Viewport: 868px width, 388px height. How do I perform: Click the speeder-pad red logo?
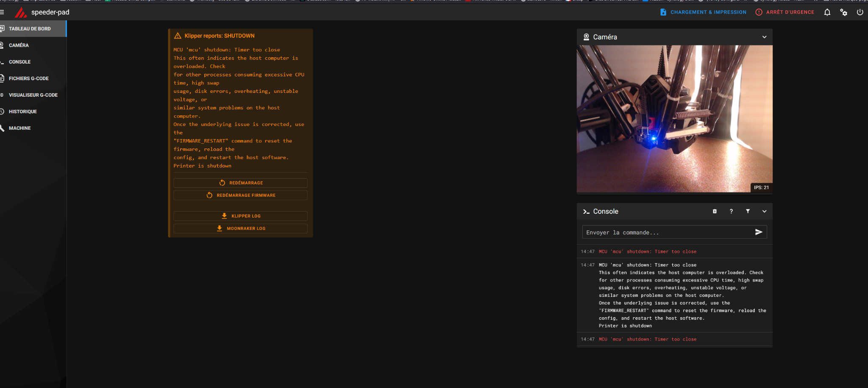(21, 12)
